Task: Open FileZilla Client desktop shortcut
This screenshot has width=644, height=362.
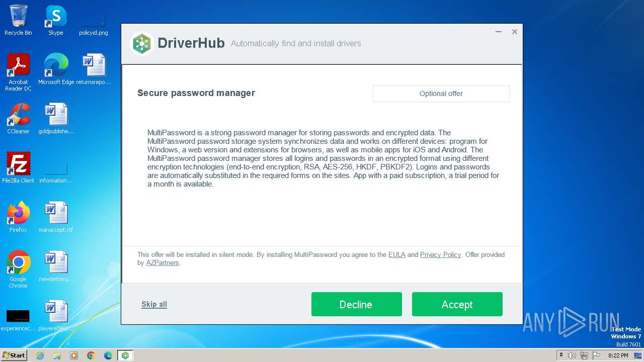Action: (x=18, y=168)
